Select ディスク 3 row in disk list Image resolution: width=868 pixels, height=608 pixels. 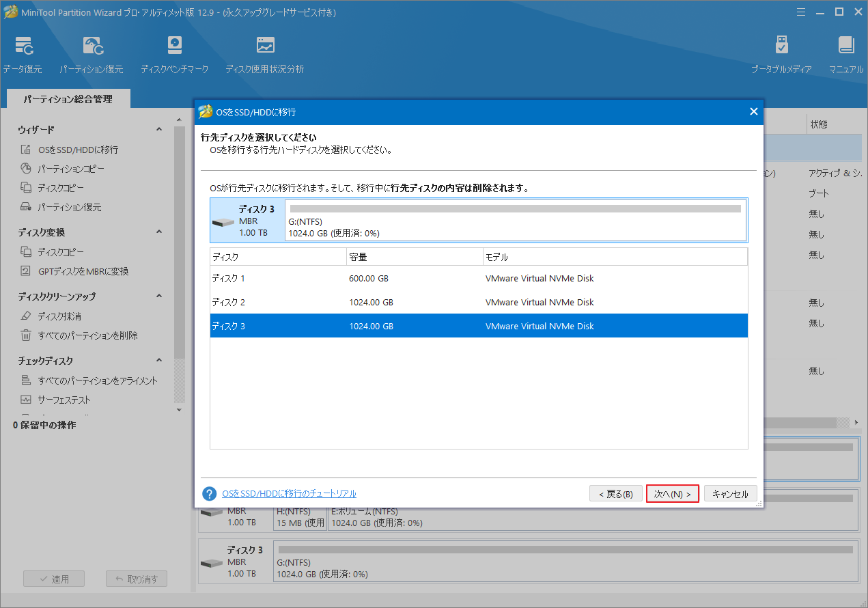(x=479, y=326)
